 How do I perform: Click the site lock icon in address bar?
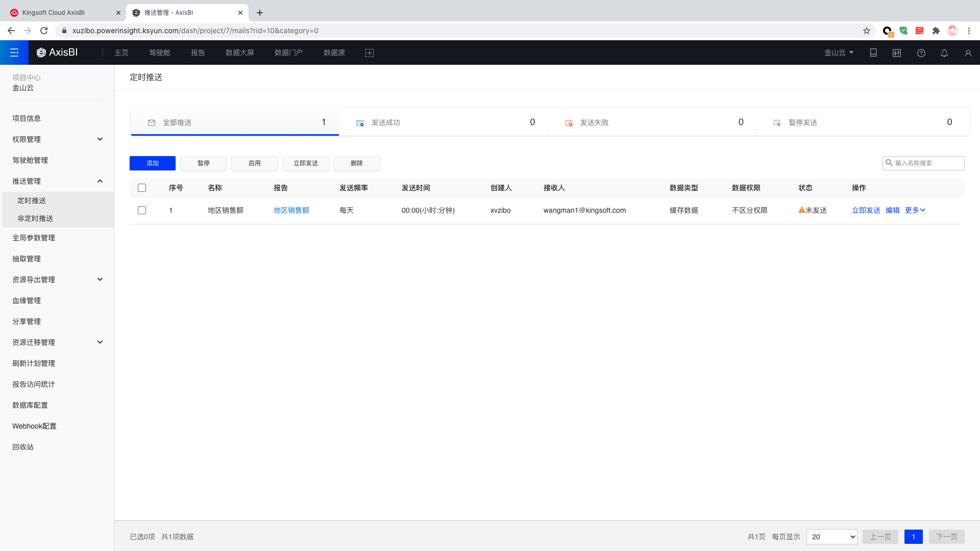64,31
